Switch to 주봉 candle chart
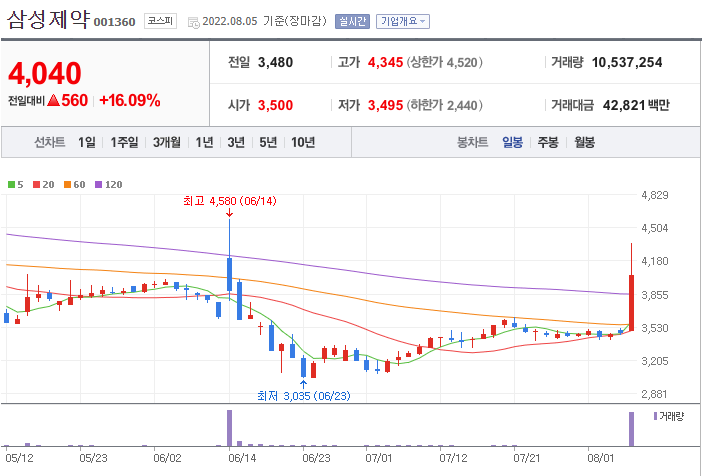702x476 pixels. (548, 142)
